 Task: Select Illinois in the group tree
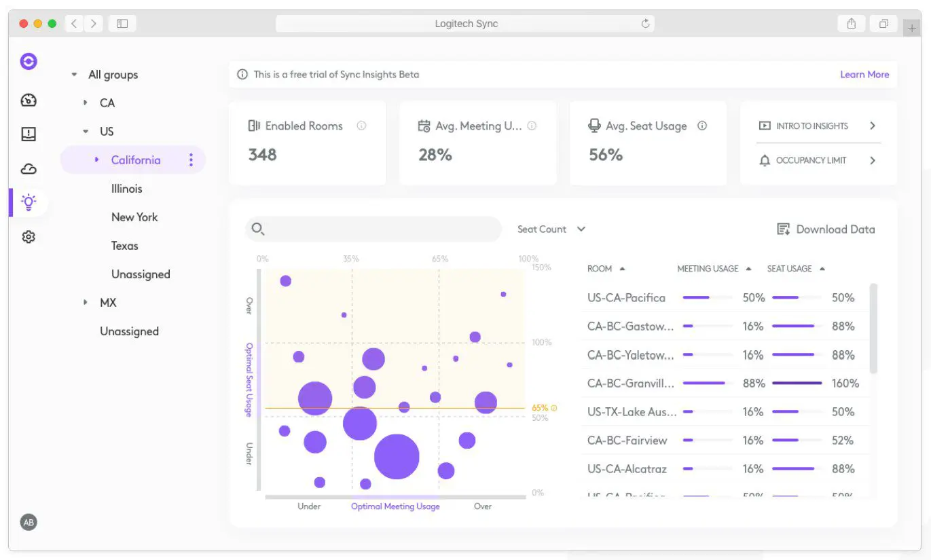click(x=127, y=189)
